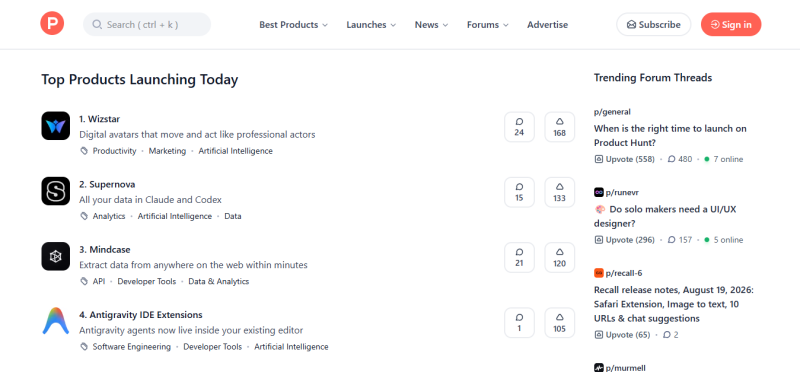
Task: Click comment count 480 on launch thread
Action: pyautogui.click(x=680, y=159)
